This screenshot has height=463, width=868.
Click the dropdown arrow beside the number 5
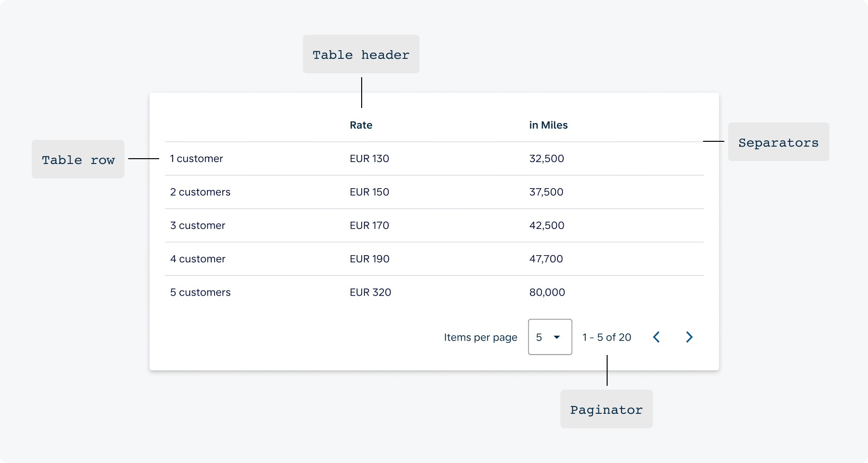pos(558,337)
